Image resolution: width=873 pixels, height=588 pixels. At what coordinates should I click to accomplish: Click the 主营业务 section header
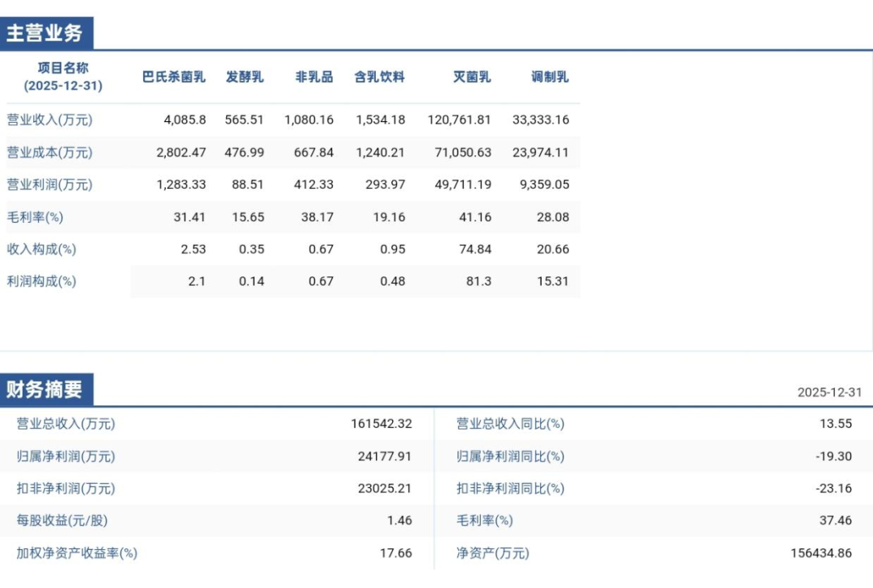46,33
